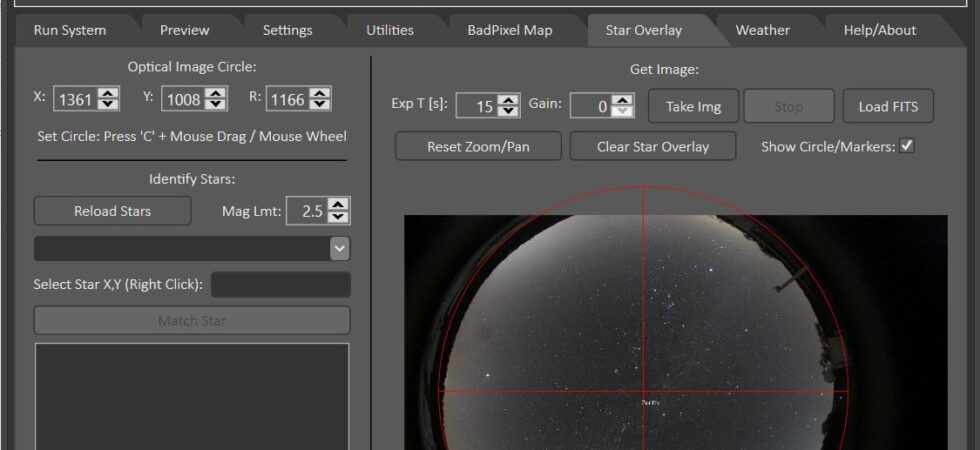
Task: Switch to the Run System tab
Action: (x=70, y=30)
